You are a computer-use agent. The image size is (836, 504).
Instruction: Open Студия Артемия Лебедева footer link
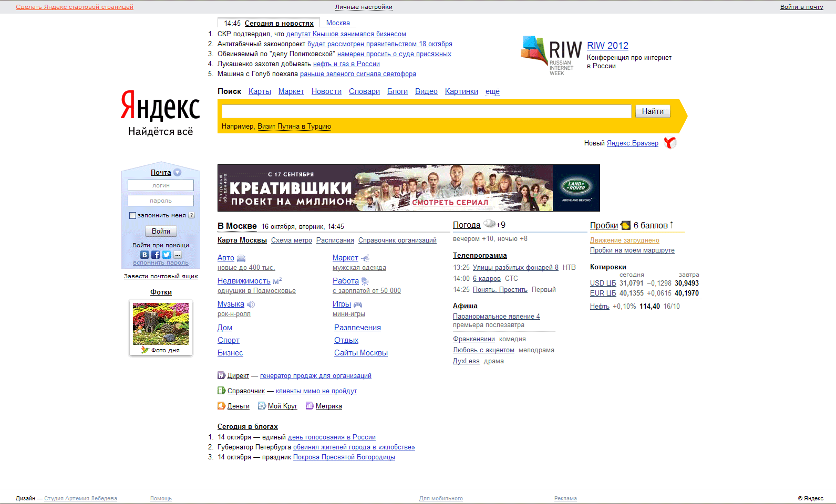(x=80, y=498)
